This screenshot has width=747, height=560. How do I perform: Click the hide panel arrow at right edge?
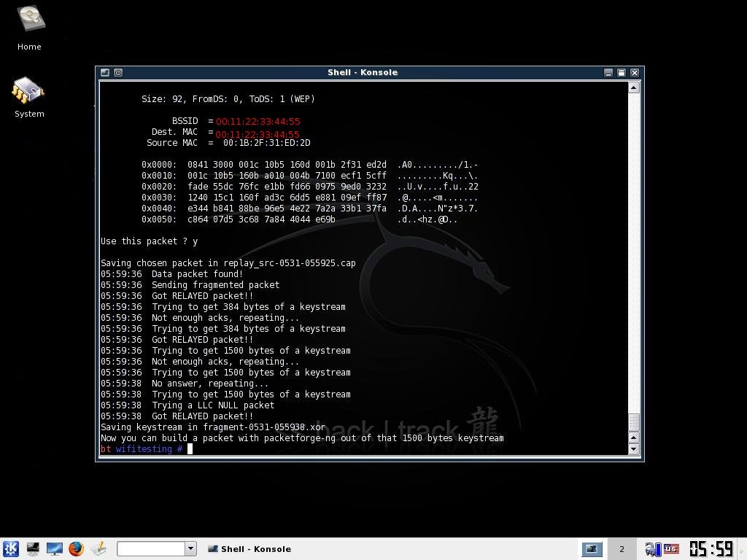(x=742, y=549)
